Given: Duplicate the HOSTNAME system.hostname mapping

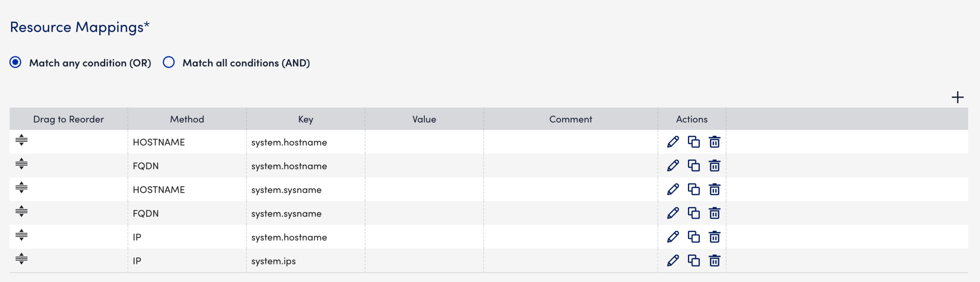Looking at the screenshot, I should [694, 142].
